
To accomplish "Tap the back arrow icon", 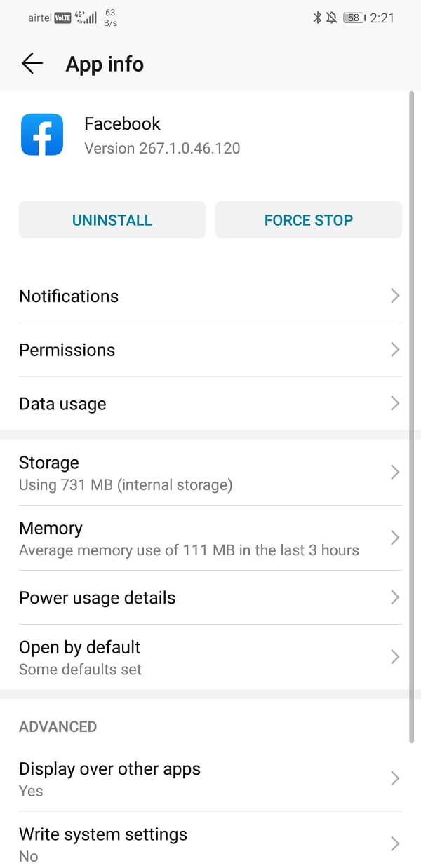I will click(32, 64).
